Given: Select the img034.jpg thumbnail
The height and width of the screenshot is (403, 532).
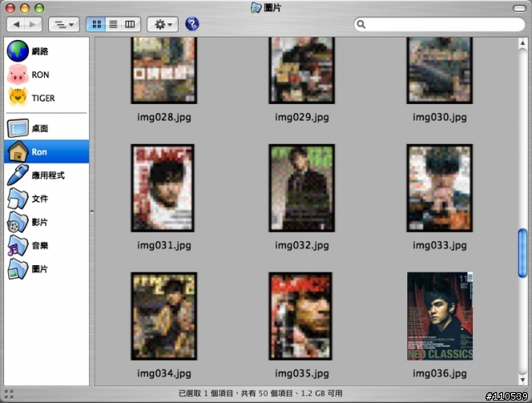Looking at the screenshot, I should tap(164, 316).
